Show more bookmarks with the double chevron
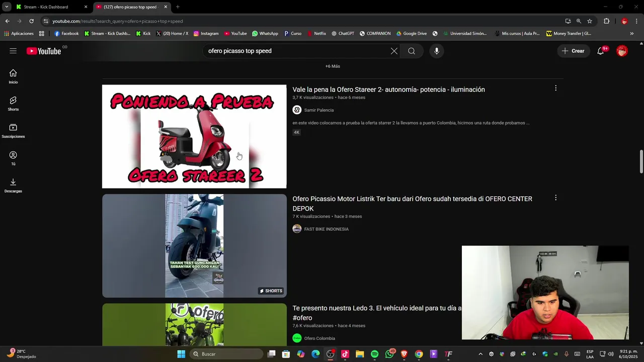644x362 pixels. click(x=632, y=34)
